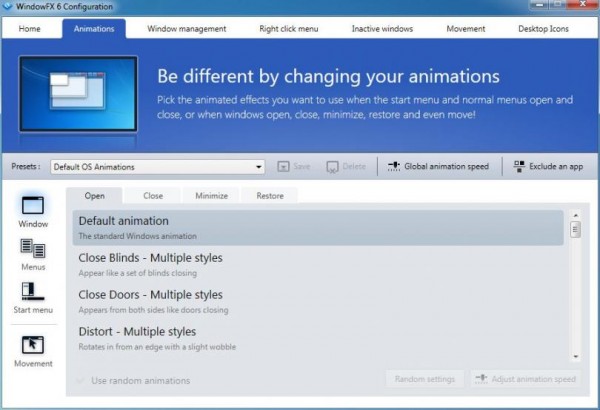The width and height of the screenshot is (600, 410).
Task: Switch to the Minimize animation sub-tab
Action: [212, 196]
